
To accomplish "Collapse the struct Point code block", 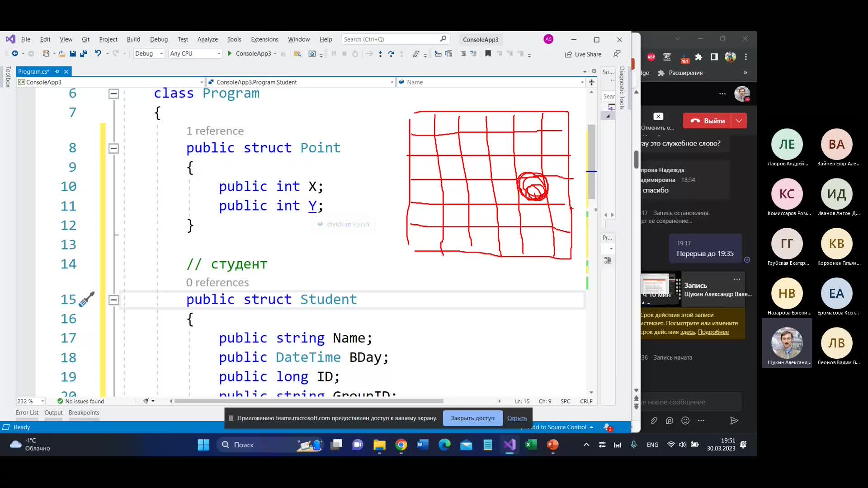I will pos(113,148).
